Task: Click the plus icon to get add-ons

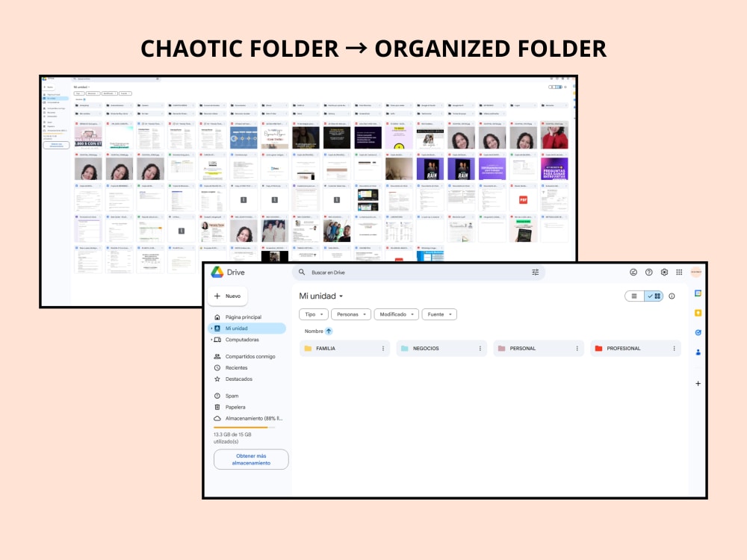Action: pyautogui.click(x=698, y=383)
